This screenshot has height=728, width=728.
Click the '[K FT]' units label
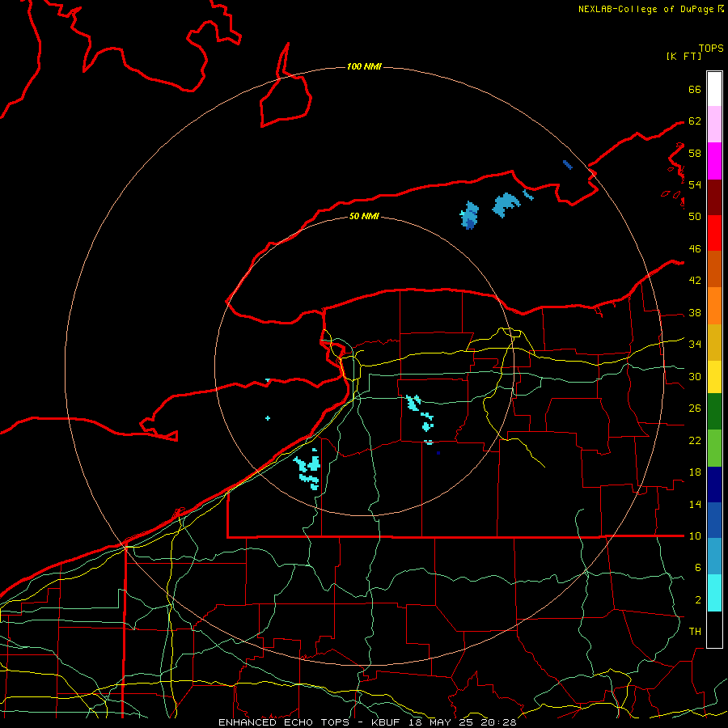684,56
